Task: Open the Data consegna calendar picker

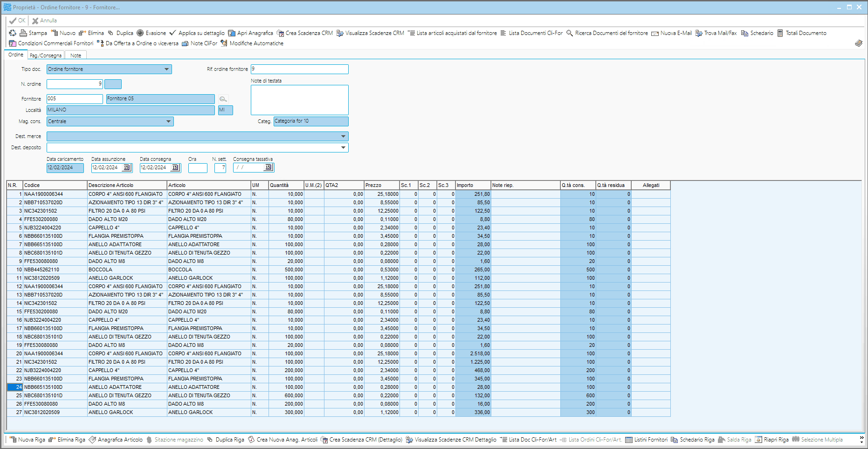Action: click(175, 167)
